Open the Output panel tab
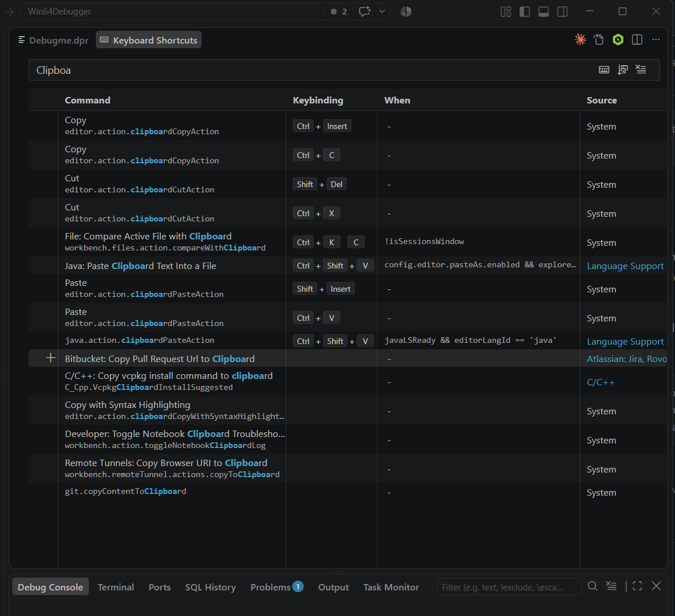Image resolution: width=675 pixels, height=616 pixels. coord(333,587)
